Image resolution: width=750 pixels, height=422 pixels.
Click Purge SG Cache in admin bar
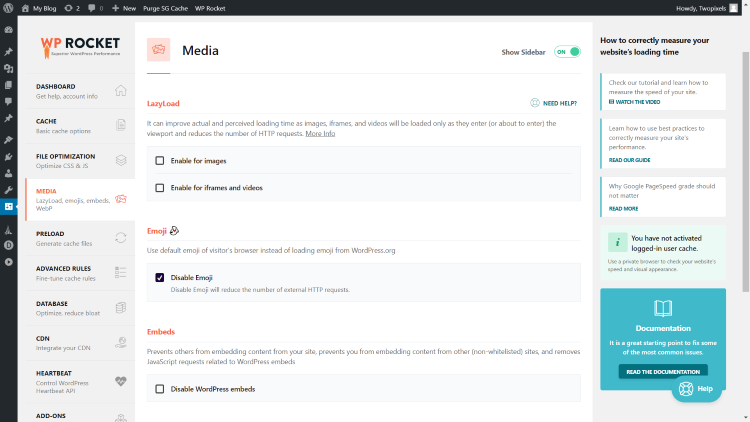click(165, 8)
